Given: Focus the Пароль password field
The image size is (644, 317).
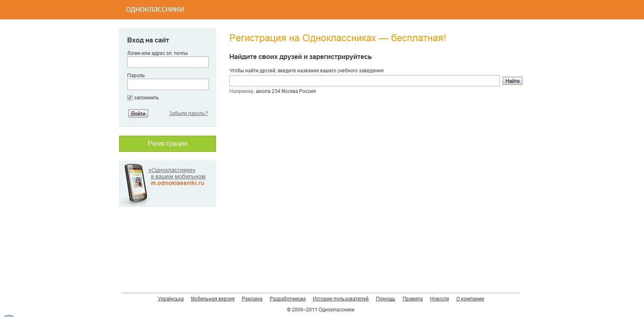Looking at the screenshot, I should click(x=168, y=84).
